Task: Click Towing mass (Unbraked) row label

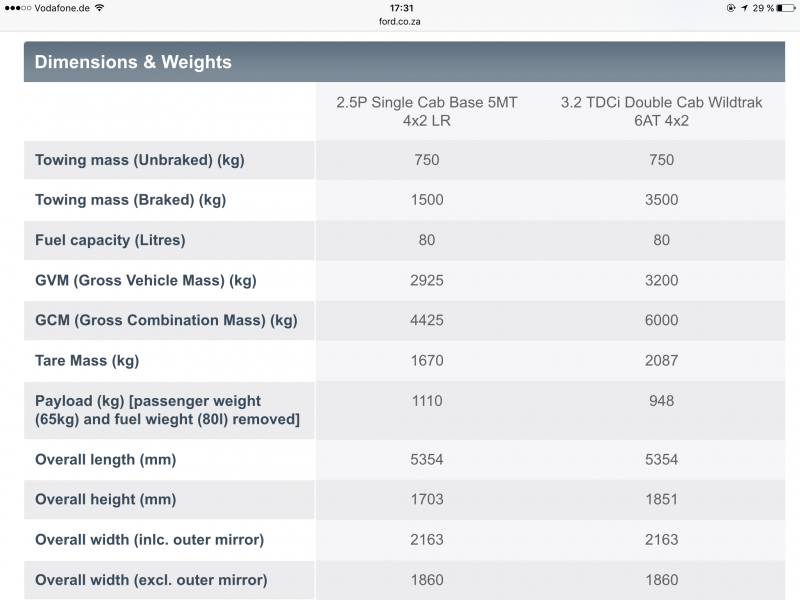Action: click(139, 160)
